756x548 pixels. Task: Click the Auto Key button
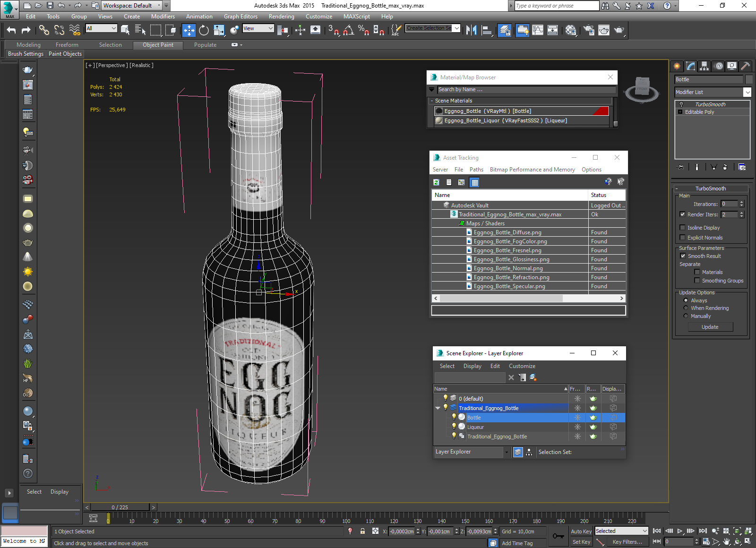click(581, 531)
